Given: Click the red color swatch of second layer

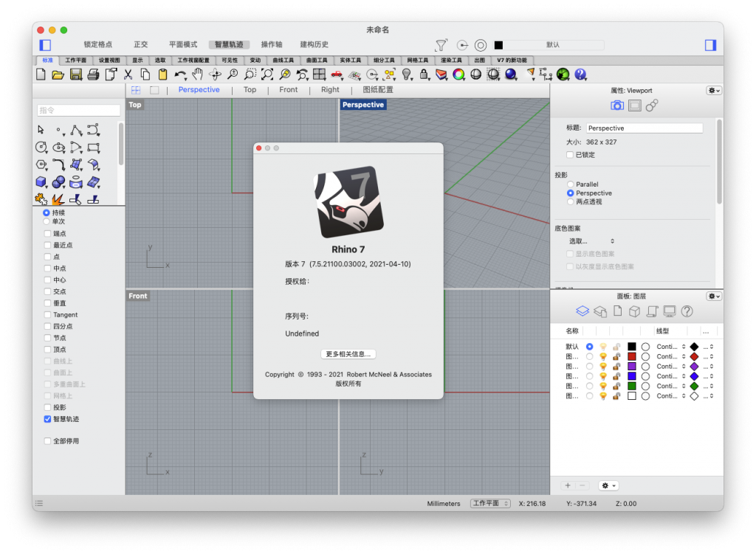Looking at the screenshot, I should (632, 356).
